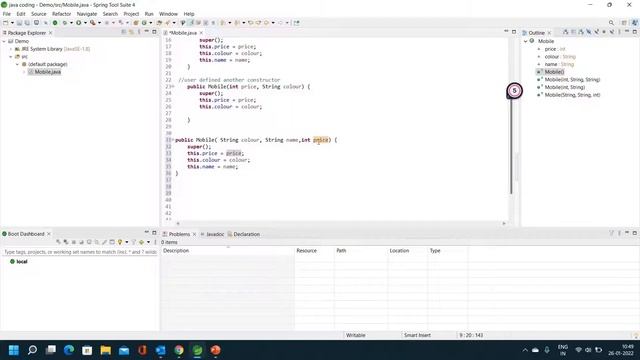This screenshot has height=360, width=640.
Task: Click the Location column header
Action: point(407,251)
